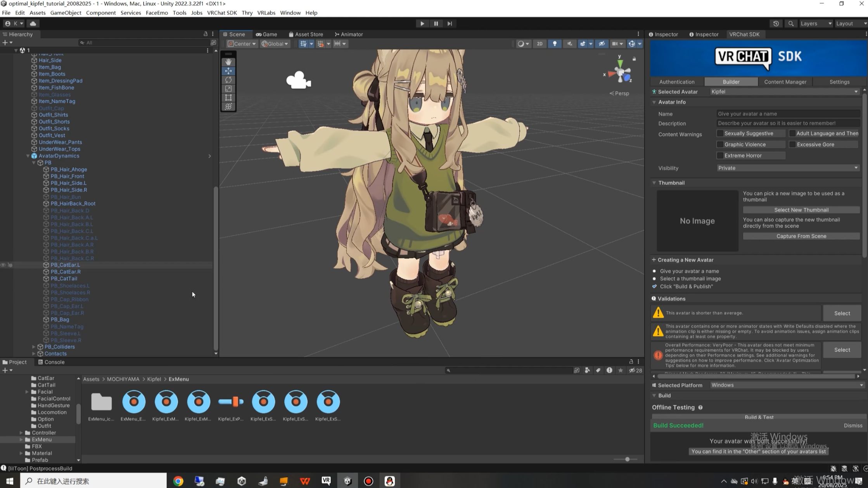Open the ExMenu_ic... folder thumbnail
Viewport: 868px width, 488px height.
101,402
